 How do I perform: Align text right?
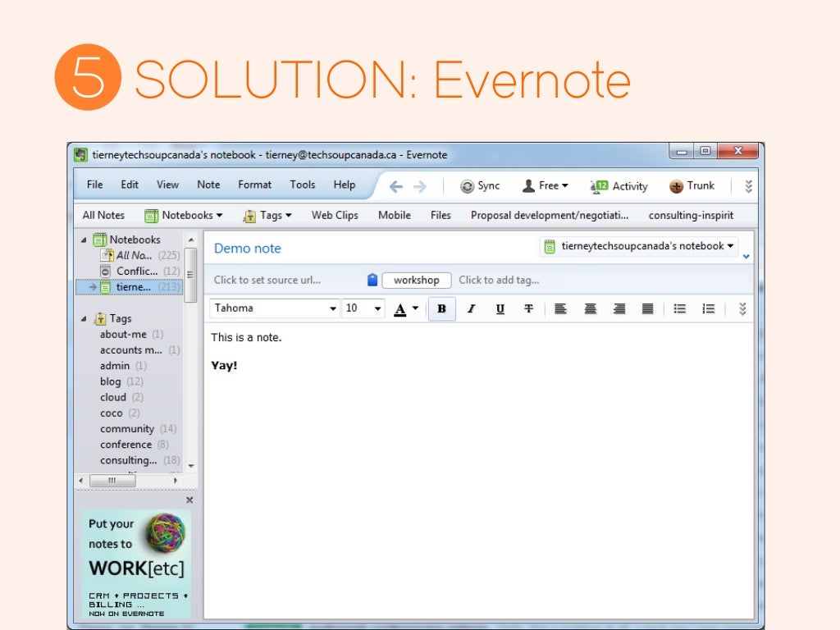[619, 308]
